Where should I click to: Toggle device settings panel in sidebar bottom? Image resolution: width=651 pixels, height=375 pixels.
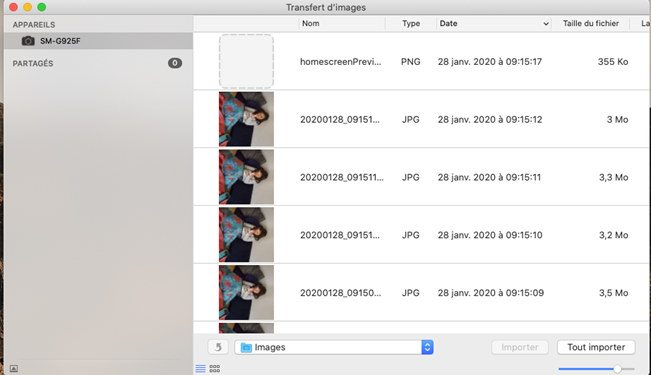(14, 368)
